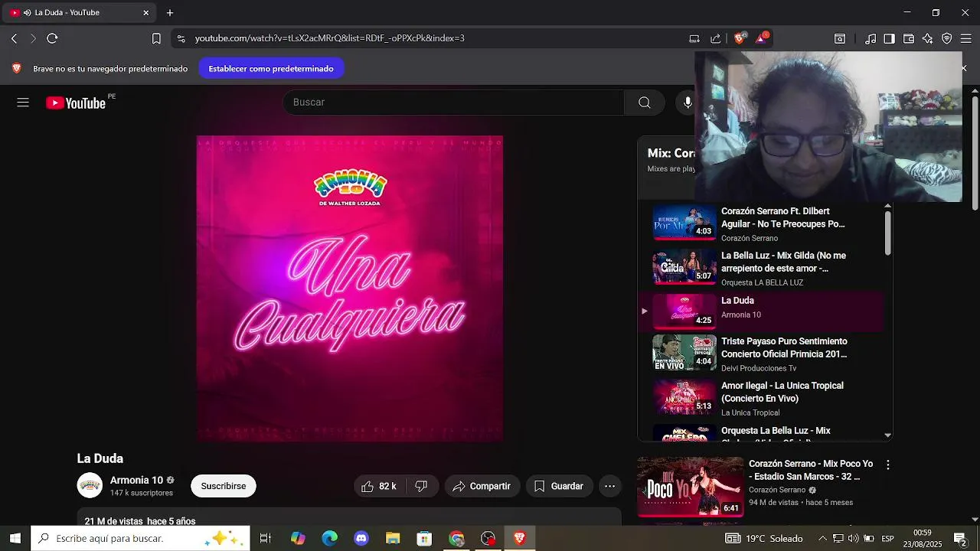This screenshot has height=551, width=980.
Task: Open Copilot from the taskbar
Action: (298, 539)
